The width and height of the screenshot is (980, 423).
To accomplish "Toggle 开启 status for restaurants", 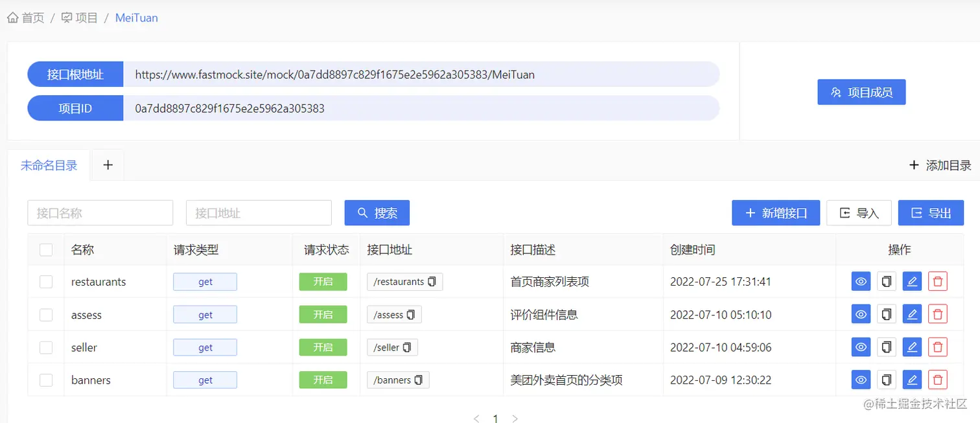I will pyautogui.click(x=323, y=282).
